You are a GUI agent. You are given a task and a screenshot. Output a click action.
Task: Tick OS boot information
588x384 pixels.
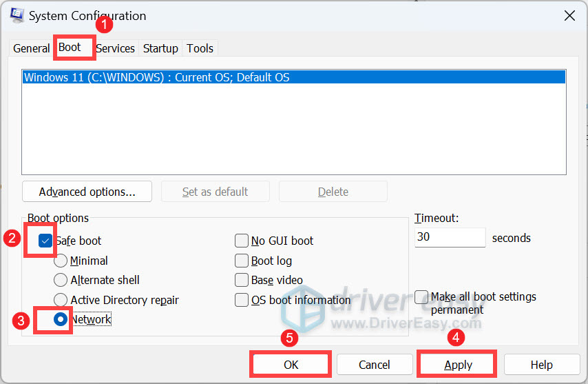click(242, 300)
